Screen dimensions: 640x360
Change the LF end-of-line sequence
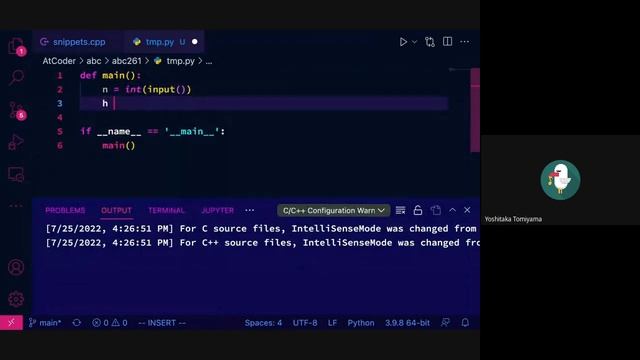click(x=332, y=322)
